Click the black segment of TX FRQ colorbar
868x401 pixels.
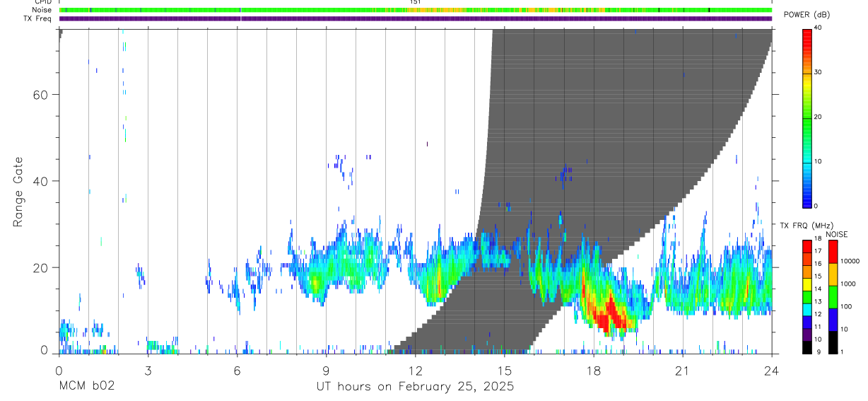807,347
